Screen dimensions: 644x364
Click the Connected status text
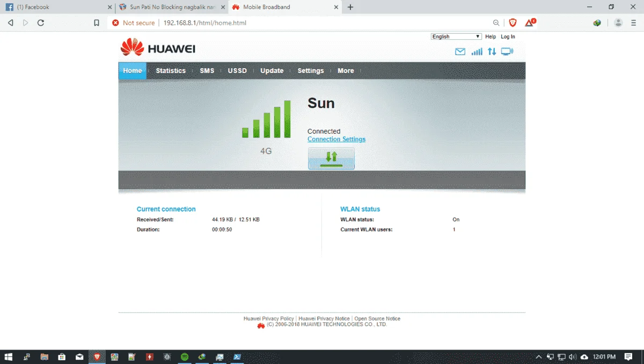coord(324,131)
